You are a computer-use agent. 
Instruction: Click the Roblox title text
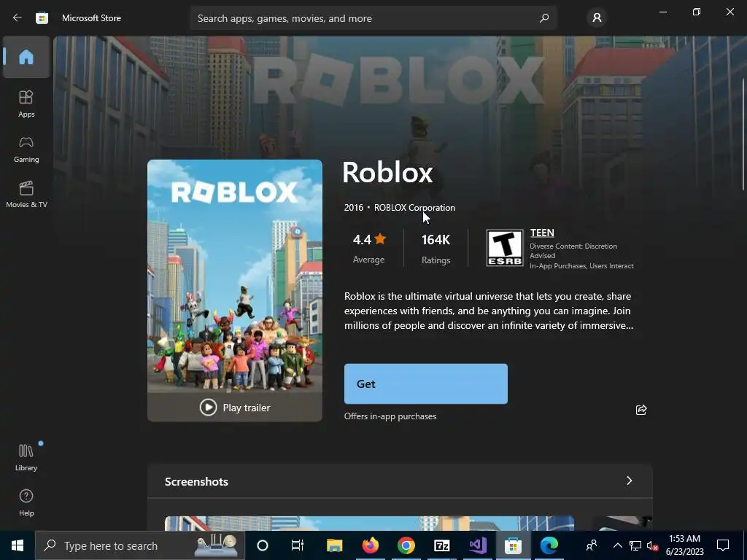click(x=387, y=172)
